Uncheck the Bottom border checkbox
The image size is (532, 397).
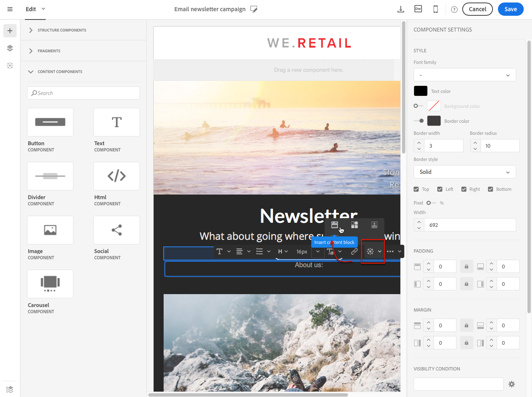click(490, 189)
